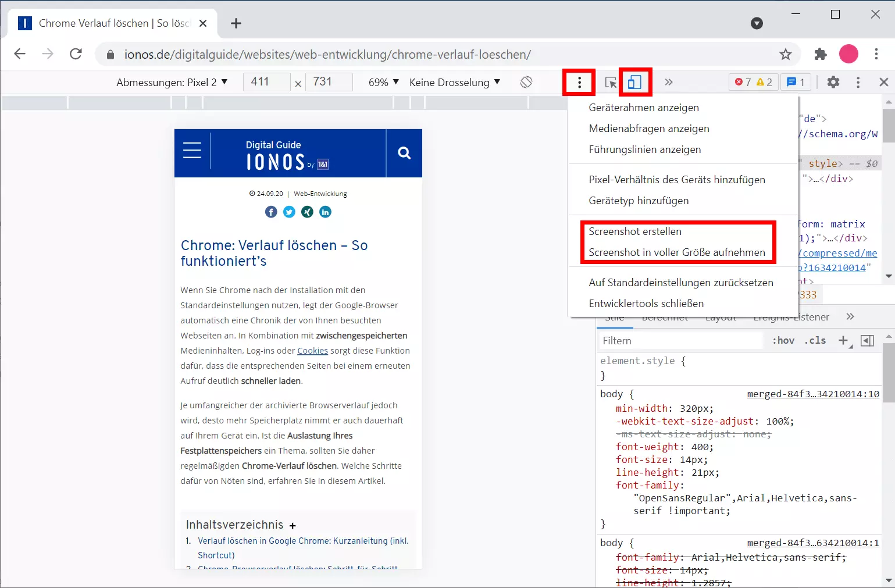
Task: Expand Inhaltsverzeichnis with the plus sign
Action: (x=293, y=526)
